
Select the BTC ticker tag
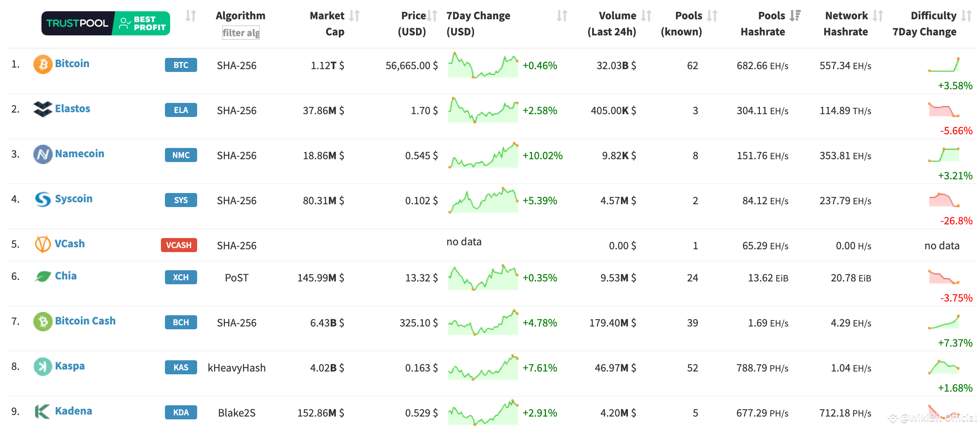(x=181, y=65)
